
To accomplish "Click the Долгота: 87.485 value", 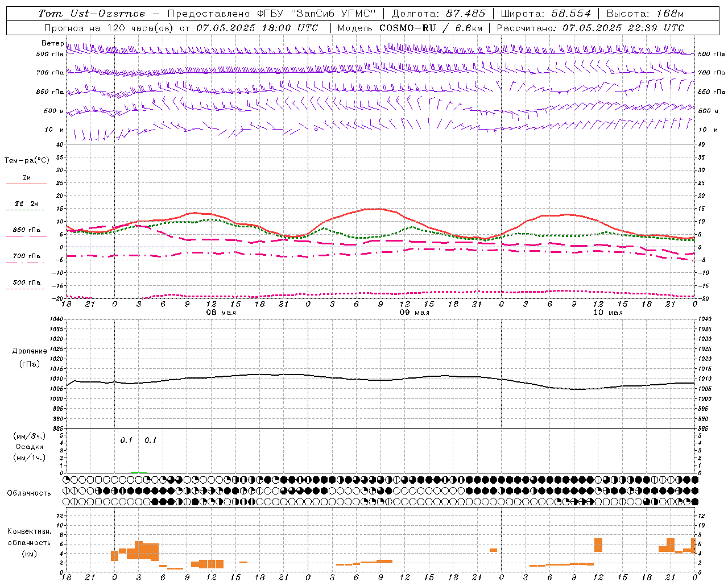I will click(x=439, y=14).
